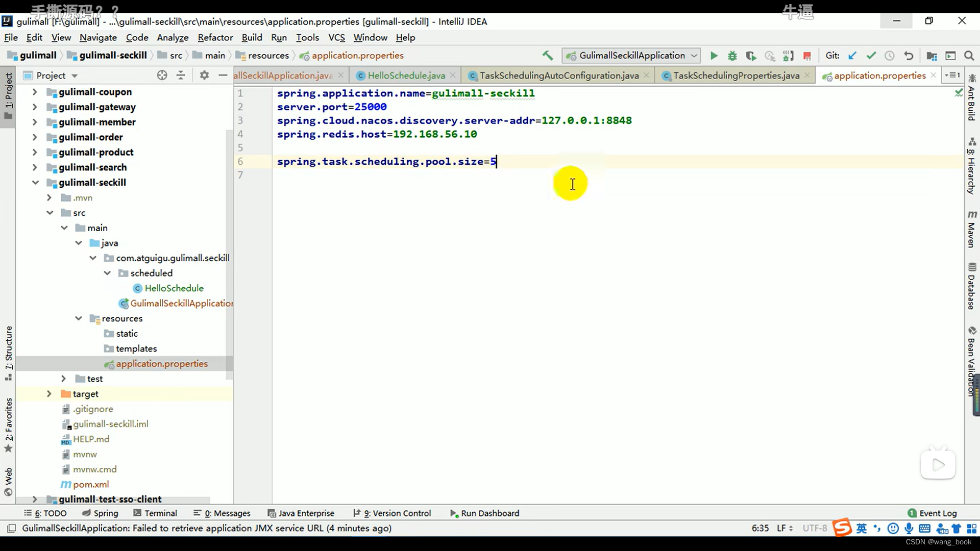Click Project panel vertical scrollbar
This screenshot has height=551, width=980.
pyautogui.click(x=229, y=255)
